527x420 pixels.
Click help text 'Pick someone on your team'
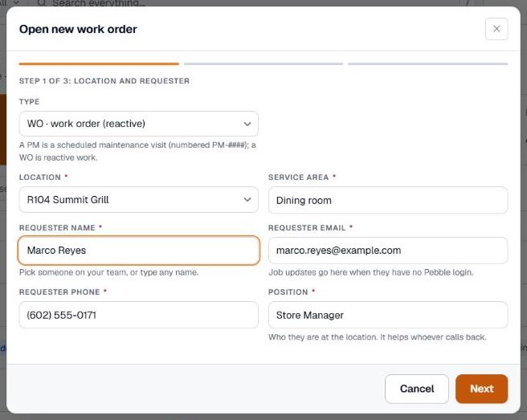point(108,272)
